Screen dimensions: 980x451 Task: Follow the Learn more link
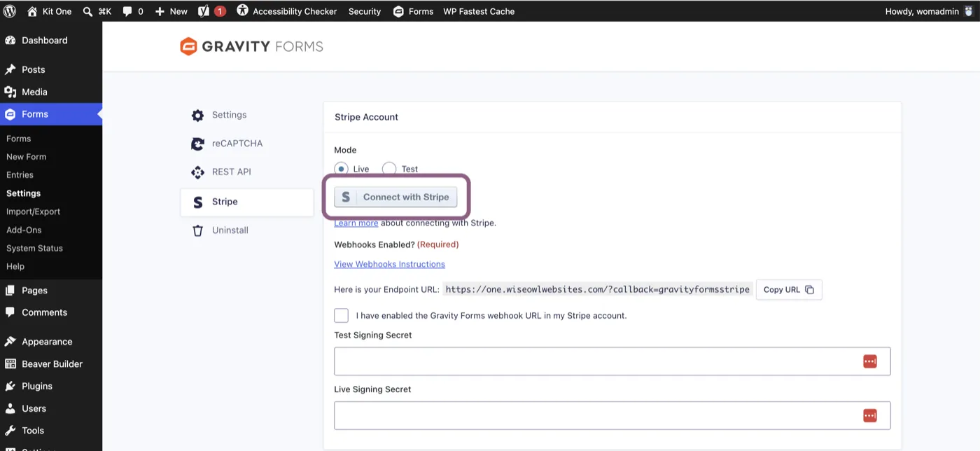[x=356, y=223]
